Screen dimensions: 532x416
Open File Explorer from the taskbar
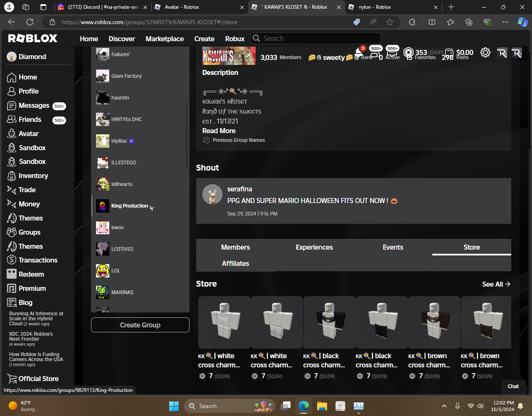click(x=322, y=406)
